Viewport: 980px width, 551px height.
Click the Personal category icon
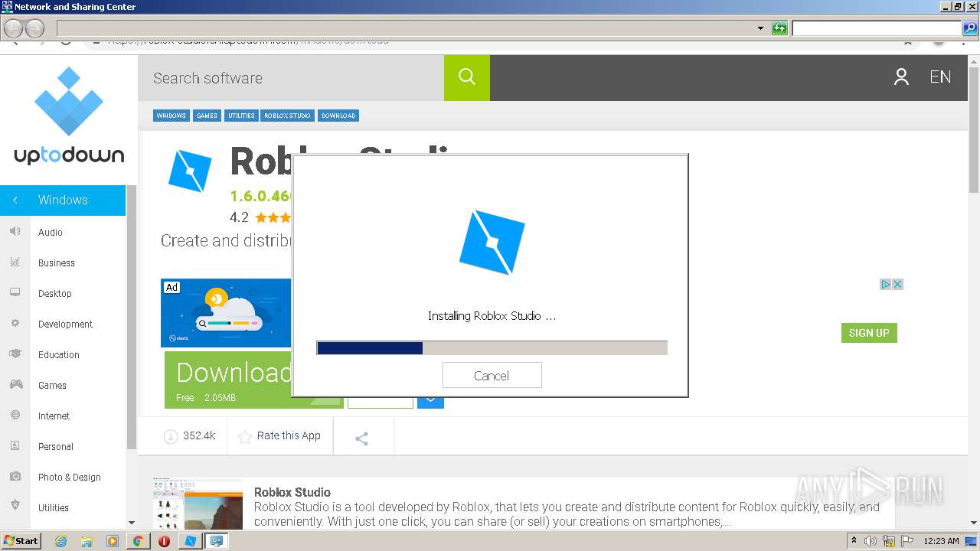click(x=15, y=445)
